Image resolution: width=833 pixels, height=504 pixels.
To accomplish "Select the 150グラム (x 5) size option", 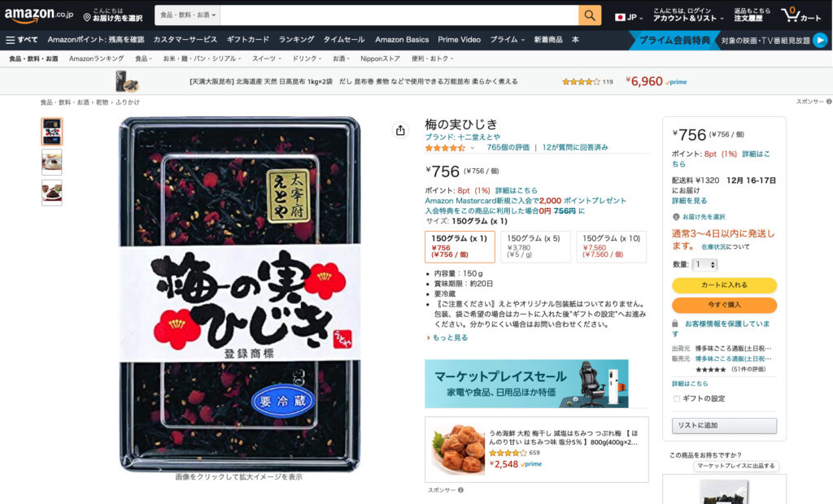I will [535, 246].
